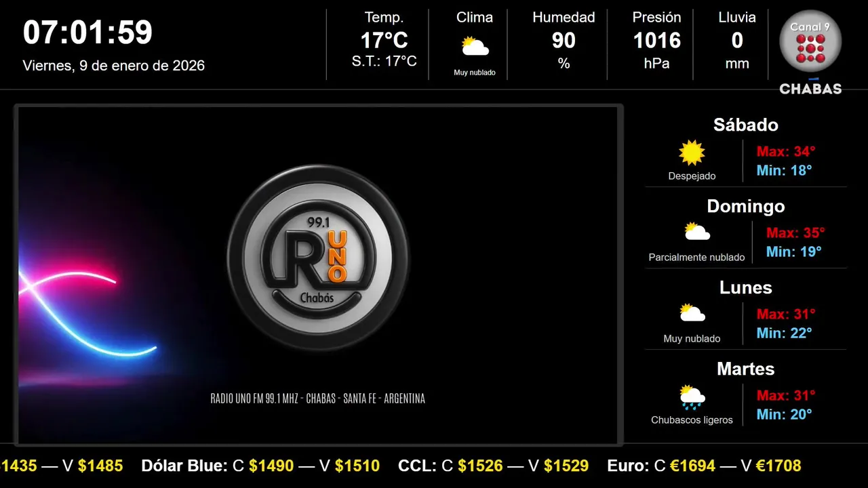This screenshot has height=488, width=868.
Task: Click Euro sell price €1708
Action: pyautogui.click(x=778, y=466)
